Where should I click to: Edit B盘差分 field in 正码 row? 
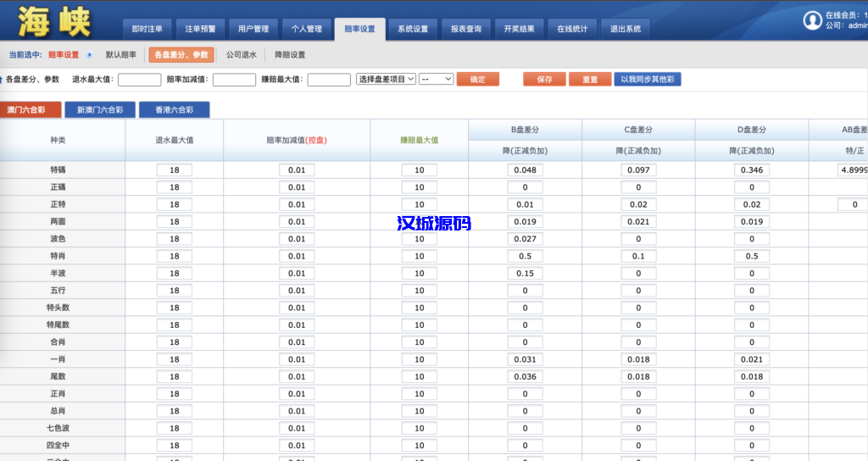525,187
